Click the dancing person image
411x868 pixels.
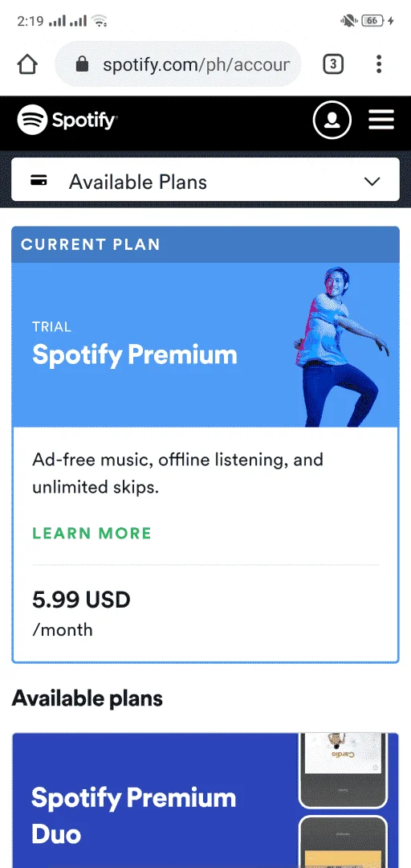click(x=341, y=347)
